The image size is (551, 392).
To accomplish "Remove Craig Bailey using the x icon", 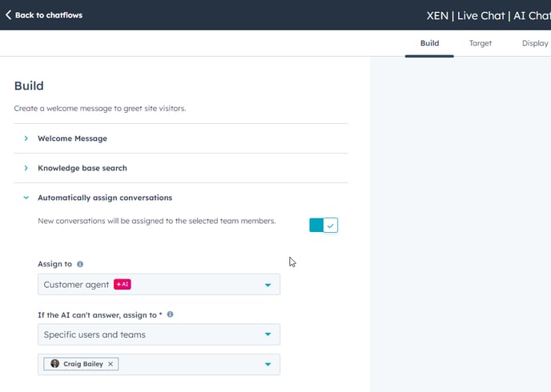I will click(111, 364).
